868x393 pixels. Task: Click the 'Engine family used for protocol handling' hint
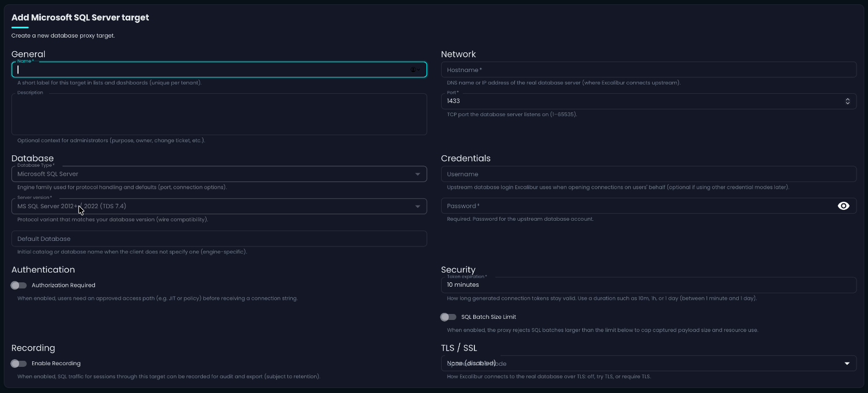point(122,188)
